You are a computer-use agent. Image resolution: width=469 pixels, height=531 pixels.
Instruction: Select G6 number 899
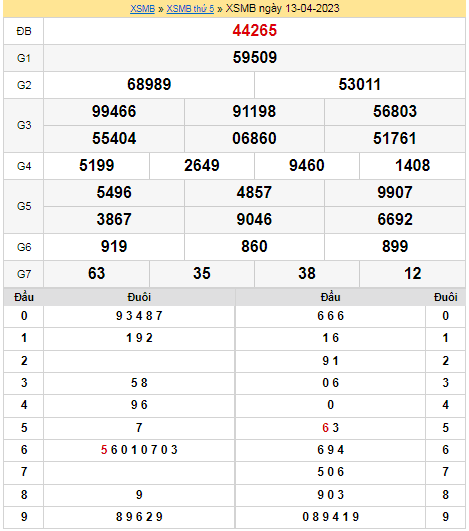point(395,247)
